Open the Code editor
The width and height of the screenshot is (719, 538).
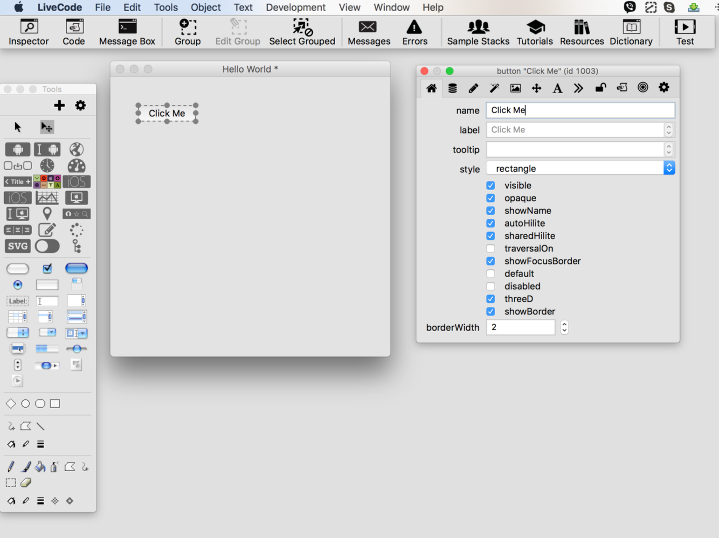point(73,32)
